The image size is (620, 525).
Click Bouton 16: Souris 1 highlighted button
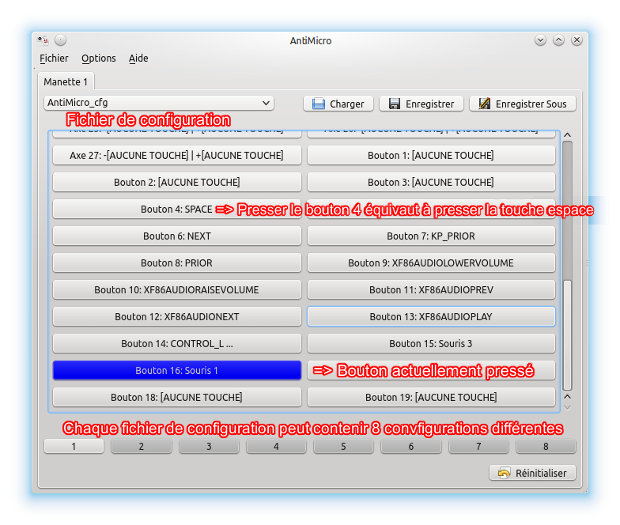[177, 370]
